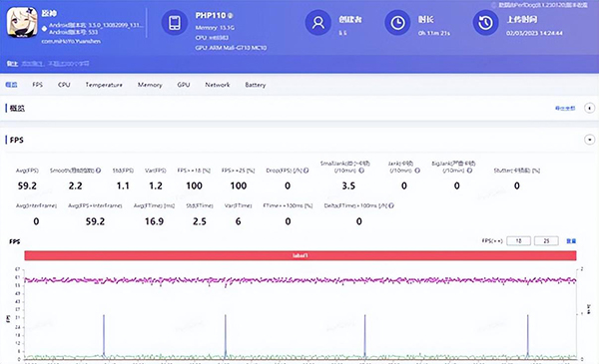Collapse the FPS section round arrow button

(x=589, y=140)
